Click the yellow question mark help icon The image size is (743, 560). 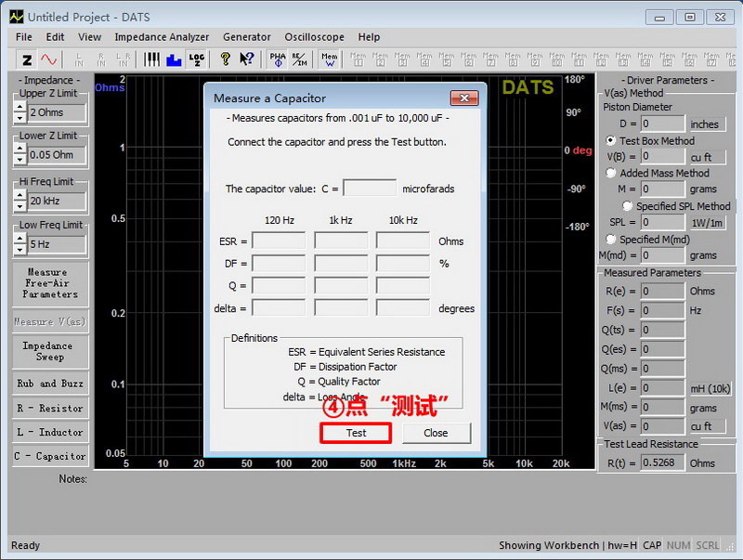pyautogui.click(x=225, y=59)
